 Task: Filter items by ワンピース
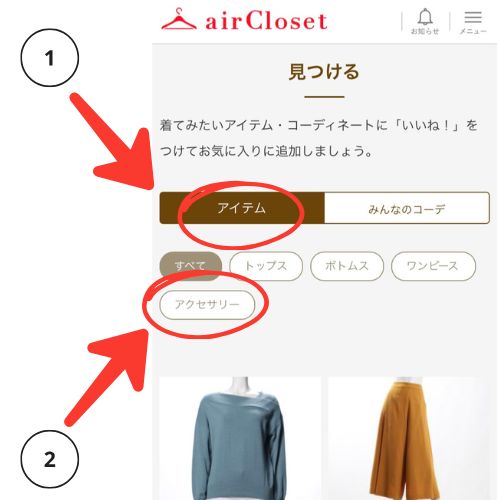point(433,266)
